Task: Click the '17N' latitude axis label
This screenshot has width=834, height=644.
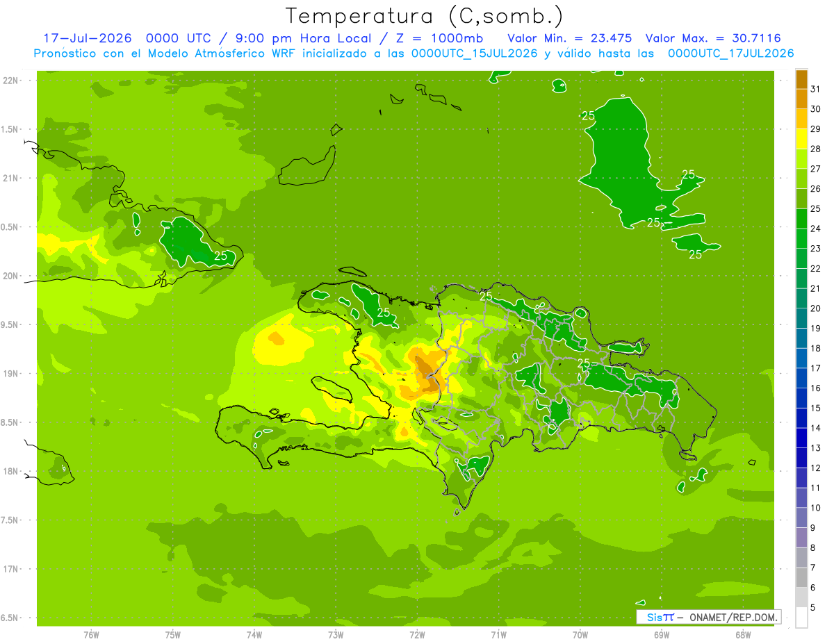Action: (x=10, y=569)
